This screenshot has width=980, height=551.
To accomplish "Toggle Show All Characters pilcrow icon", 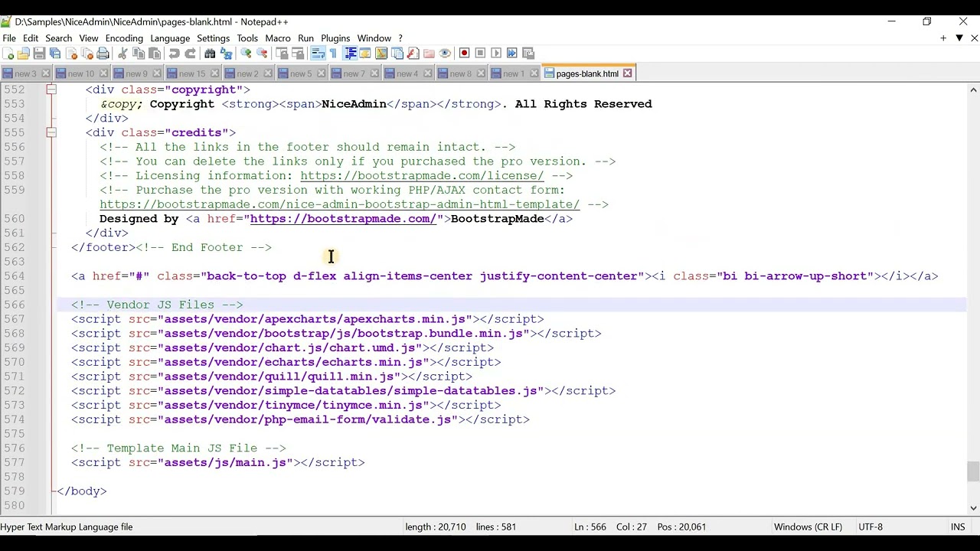I will click(333, 53).
